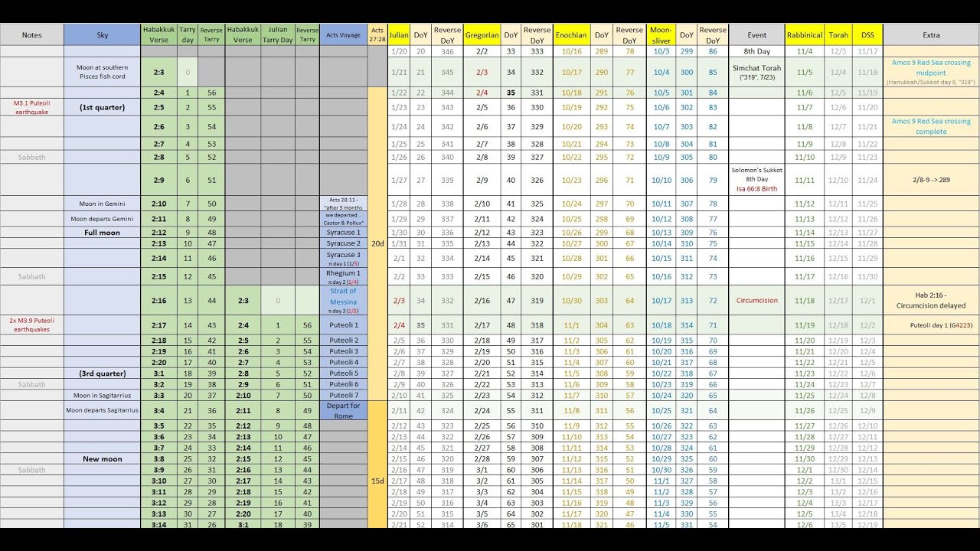Click the Sabbath note in the 1/26 Julian row
This screenshot has height=551, width=980.
(x=32, y=157)
